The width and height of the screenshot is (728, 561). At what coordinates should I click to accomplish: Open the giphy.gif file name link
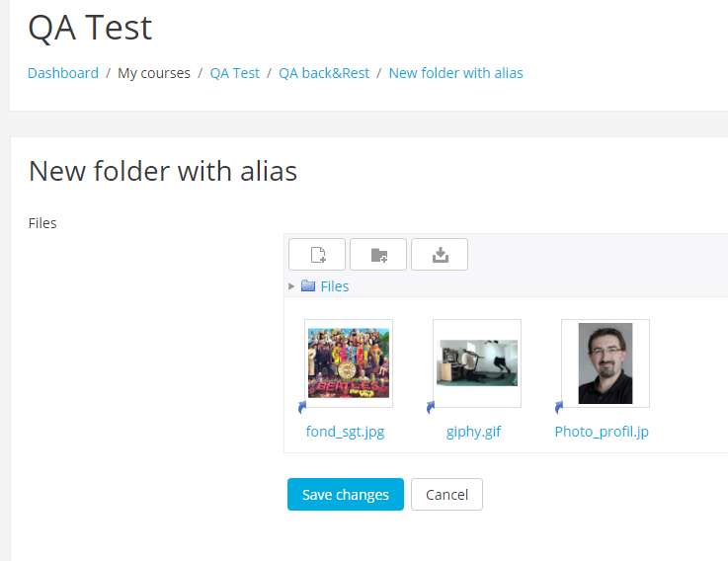(x=473, y=432)
